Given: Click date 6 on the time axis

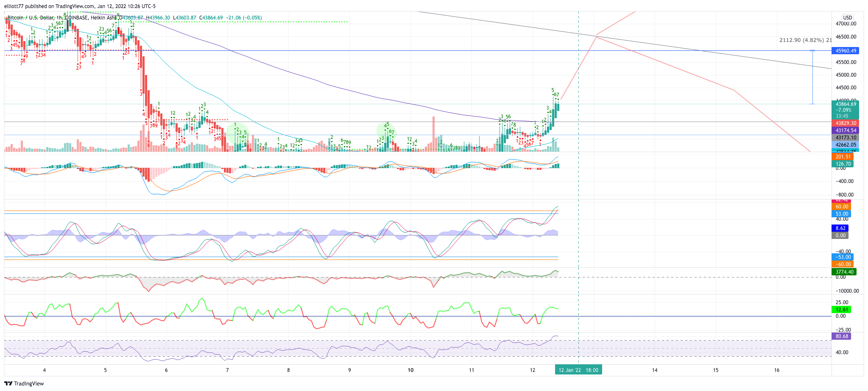Looking at the screenshot, I should click(166, 370).
